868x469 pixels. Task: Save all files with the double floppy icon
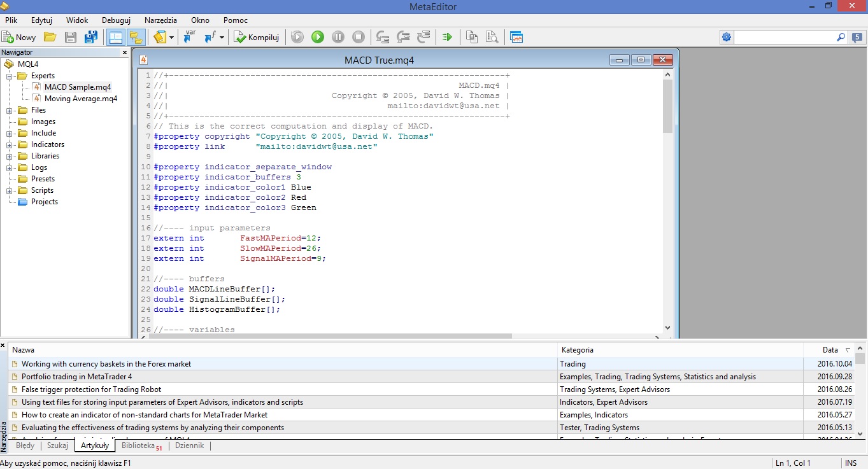91,37
